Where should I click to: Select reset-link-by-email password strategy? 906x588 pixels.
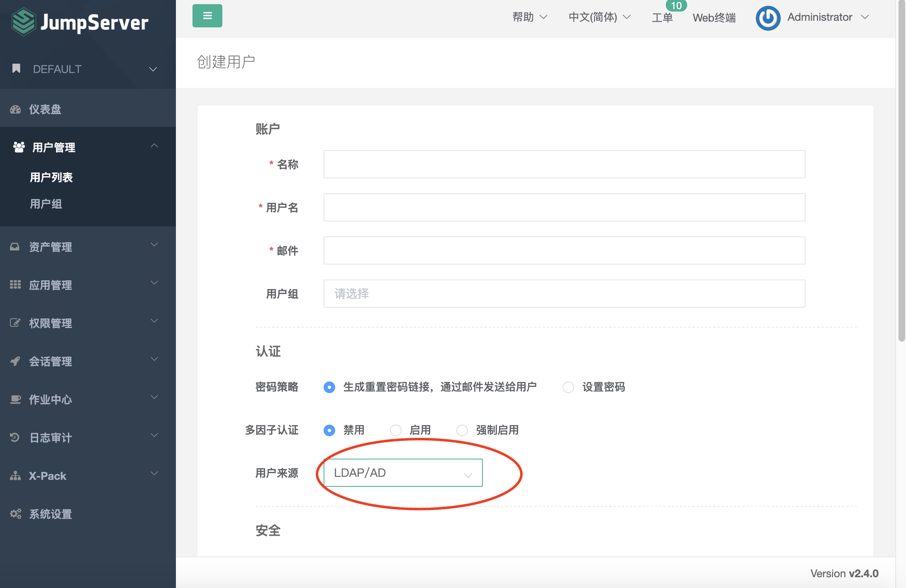329,387
